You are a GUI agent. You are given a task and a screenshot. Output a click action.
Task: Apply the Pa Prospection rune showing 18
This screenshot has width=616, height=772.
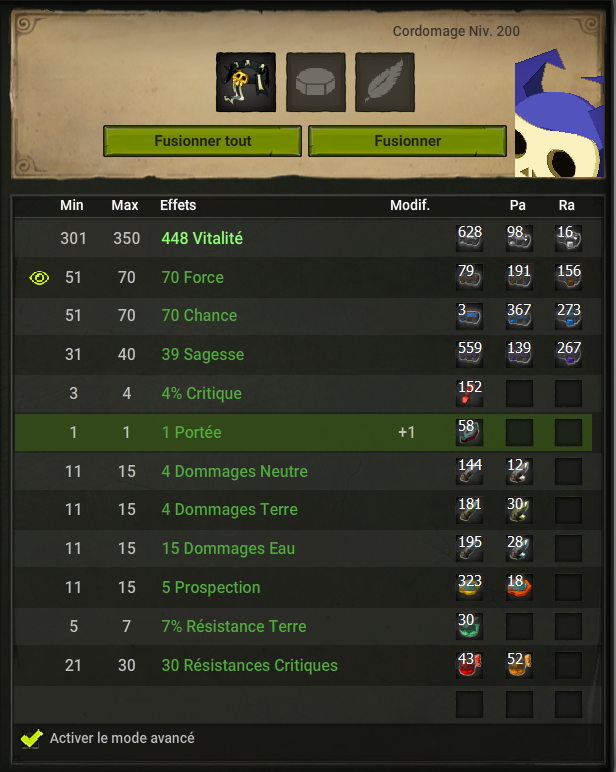[x=519, y=587]
